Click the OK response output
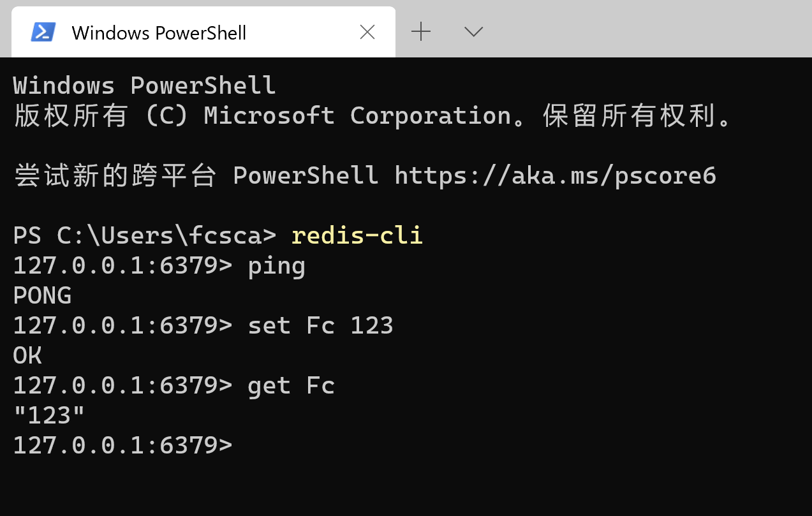This screenshot has width=812, height=516. pyautogui.click(x=27, y=355)
